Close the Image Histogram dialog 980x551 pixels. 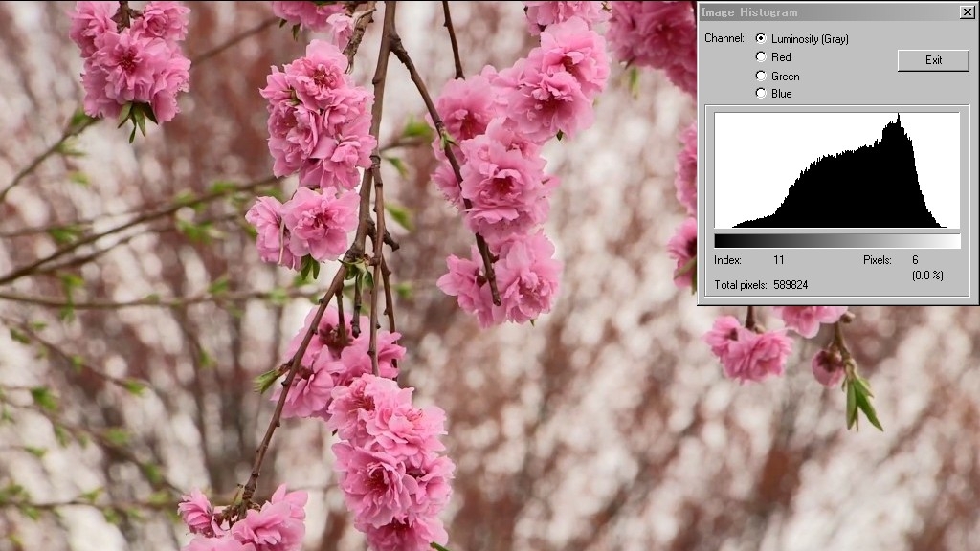tap(967, 11)
